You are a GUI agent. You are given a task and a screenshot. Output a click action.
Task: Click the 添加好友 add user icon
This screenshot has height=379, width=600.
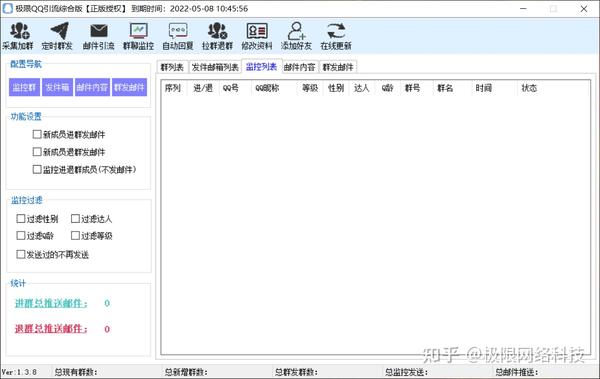297,36
